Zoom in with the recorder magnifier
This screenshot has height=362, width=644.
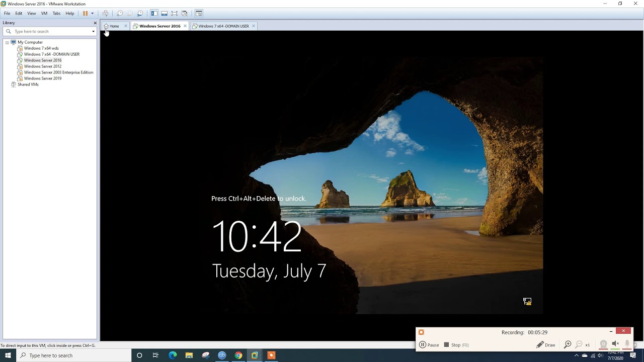tap(568, 345)
